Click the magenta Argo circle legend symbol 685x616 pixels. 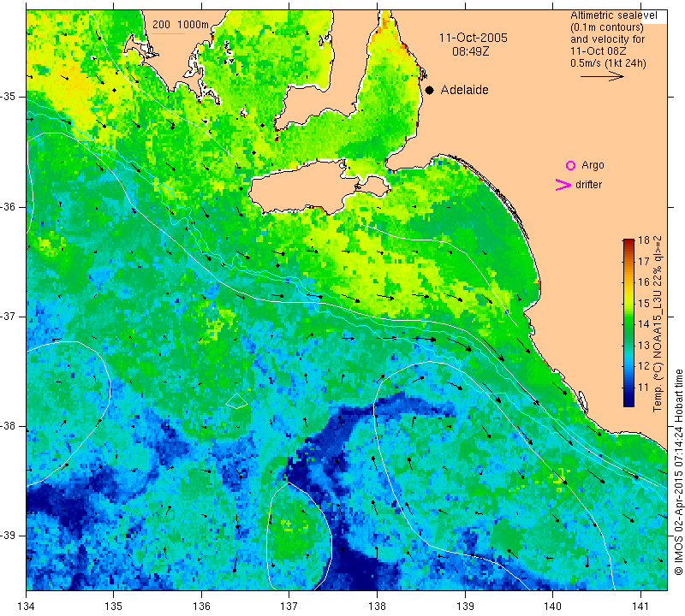click(x=570, y=165)
